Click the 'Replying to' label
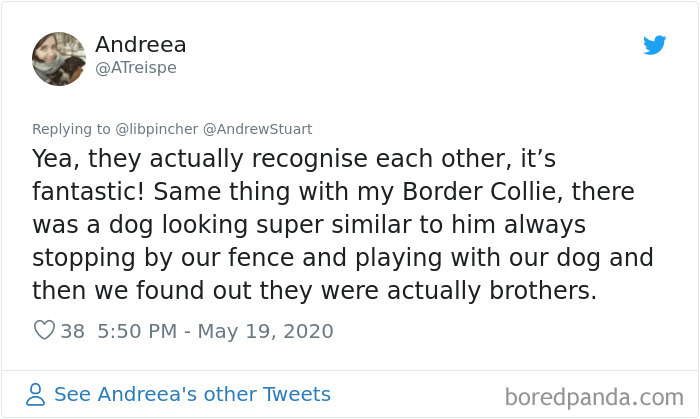Screen dimensions: 700x419 click(70, 128)
